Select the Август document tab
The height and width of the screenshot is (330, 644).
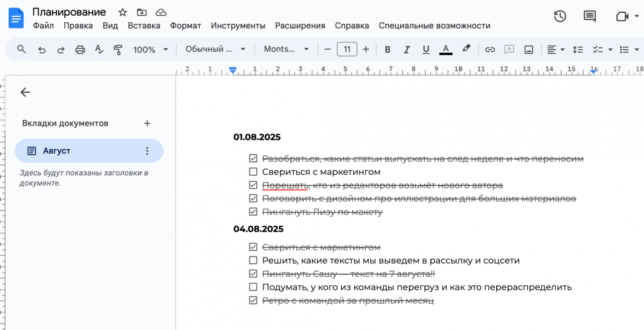click(57, 150)
